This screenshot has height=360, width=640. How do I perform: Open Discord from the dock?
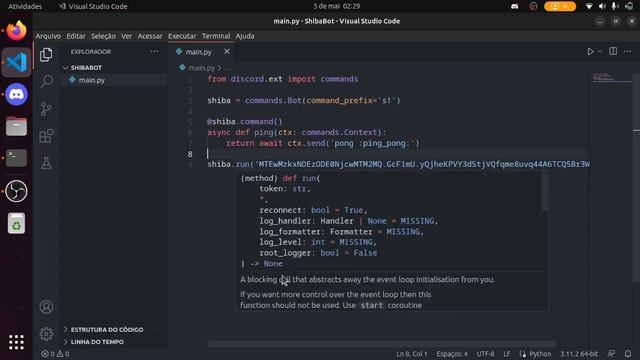point(16,94)
